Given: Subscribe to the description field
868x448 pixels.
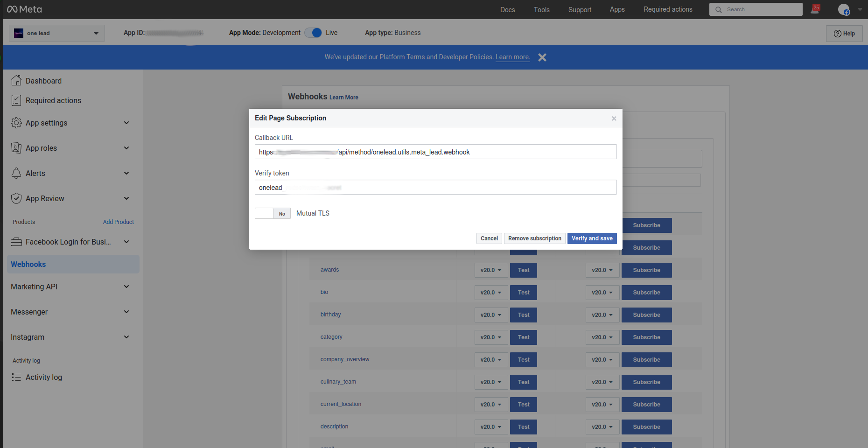Looking at the screenshot, I should [x=646, y=427].
